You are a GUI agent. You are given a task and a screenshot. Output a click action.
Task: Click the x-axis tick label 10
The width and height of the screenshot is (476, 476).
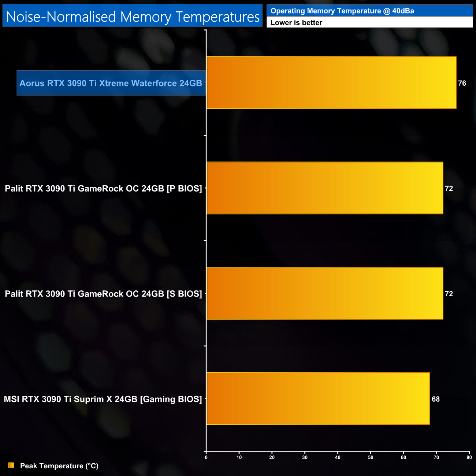[239, 457]
